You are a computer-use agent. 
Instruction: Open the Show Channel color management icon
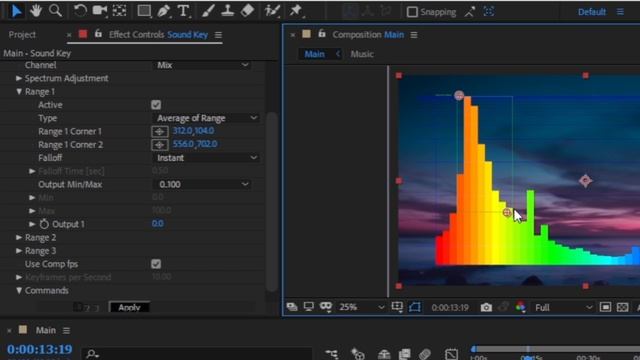[520, 307]
